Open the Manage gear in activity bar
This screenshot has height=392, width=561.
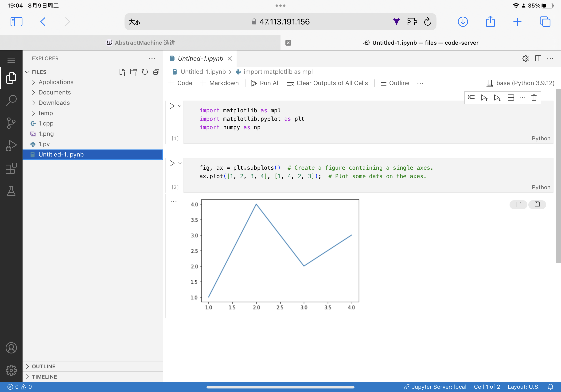(x=11, y=370)
